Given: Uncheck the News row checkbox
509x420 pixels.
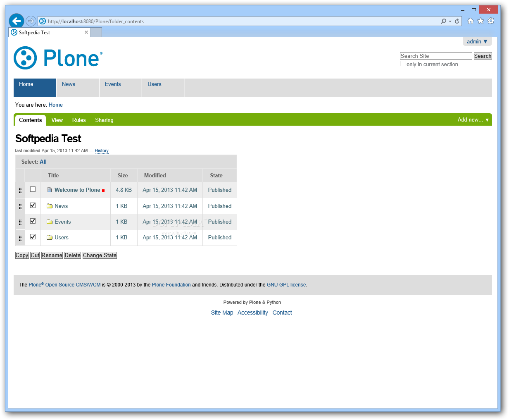Looking at the screenshot, I should (x=33, y=205).
